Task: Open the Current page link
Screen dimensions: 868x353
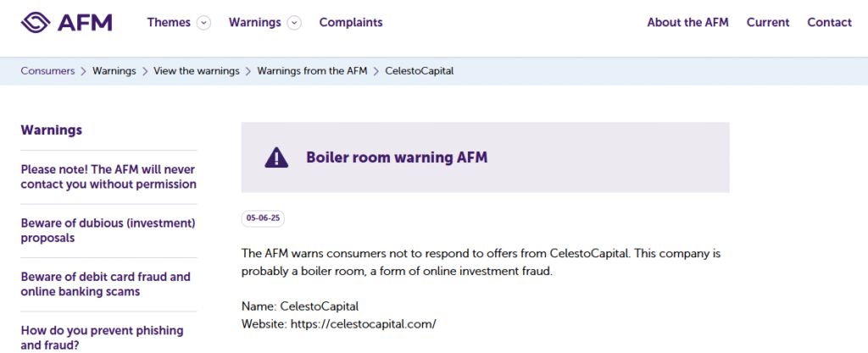Action: coord(768,23)
